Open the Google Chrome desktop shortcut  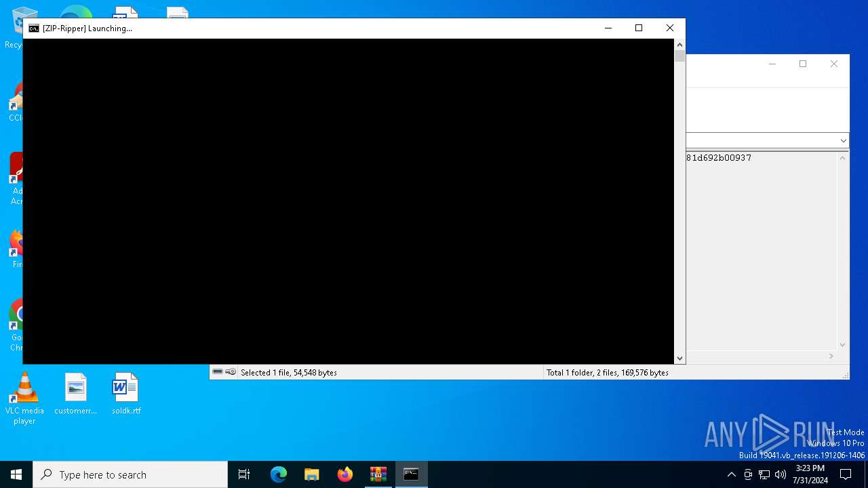pyautogui.click(x=16, y=325)
